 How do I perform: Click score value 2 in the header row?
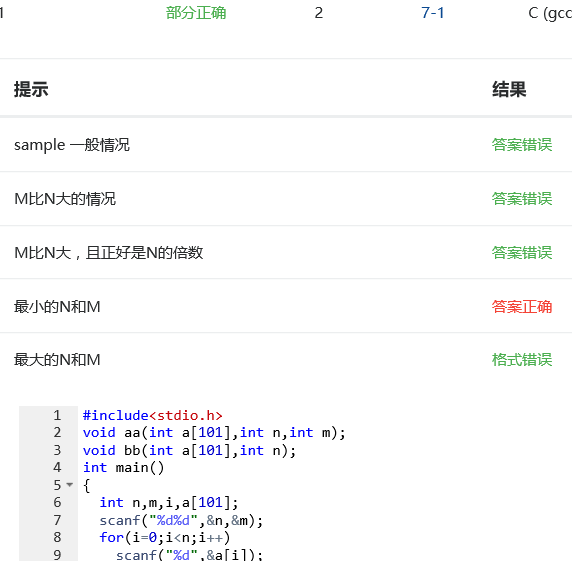(x=319, y=13)
